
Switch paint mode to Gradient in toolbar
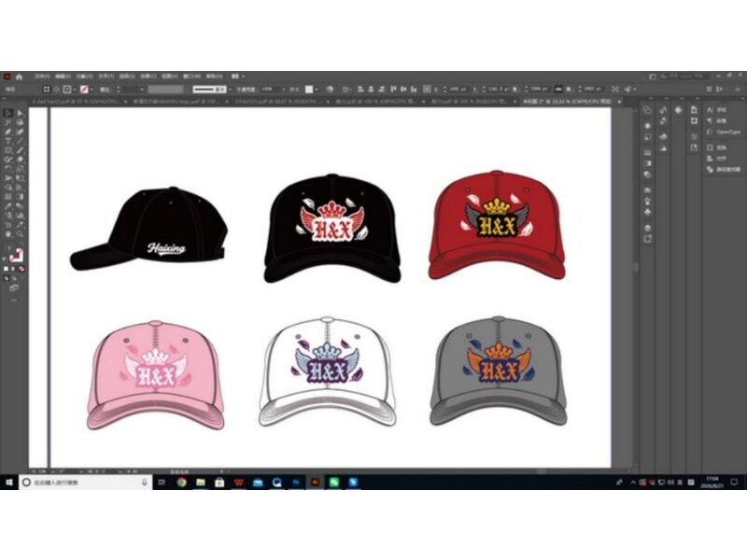click(13, 269)
